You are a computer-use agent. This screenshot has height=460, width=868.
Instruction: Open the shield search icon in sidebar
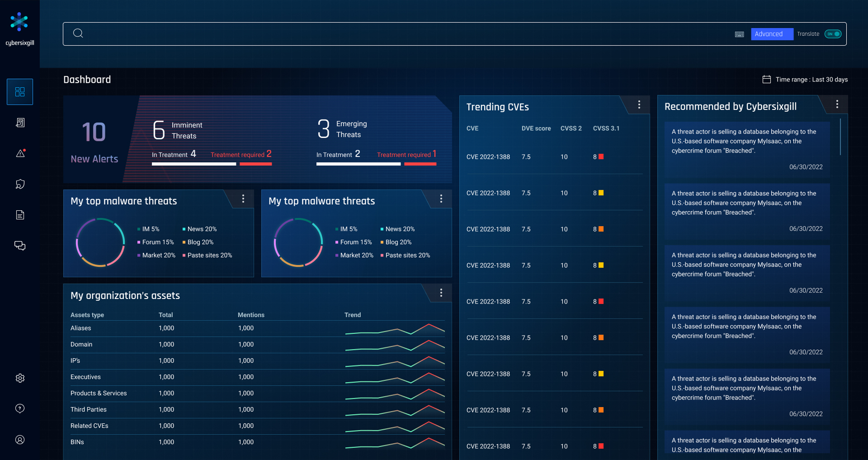click(20, 184)
